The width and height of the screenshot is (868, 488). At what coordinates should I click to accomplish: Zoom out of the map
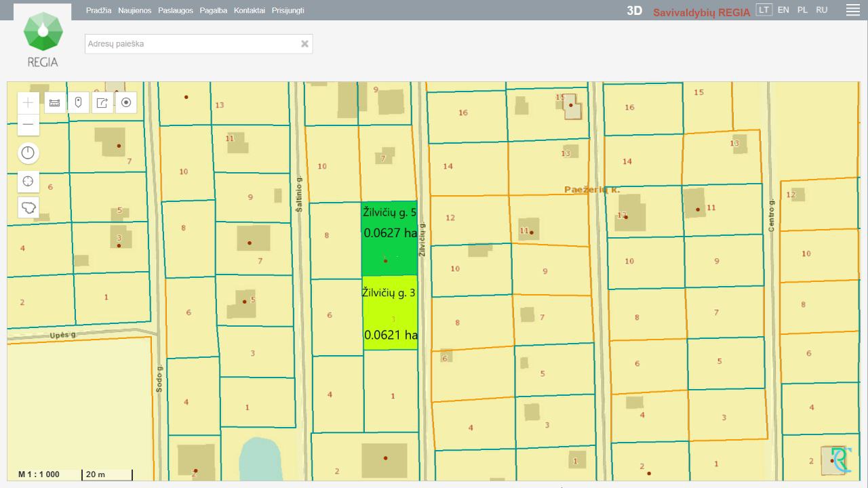[x=28, y=125]
